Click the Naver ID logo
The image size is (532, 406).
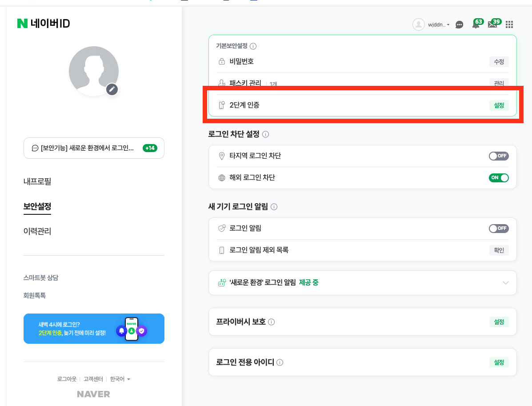click(x=44, y=24)
